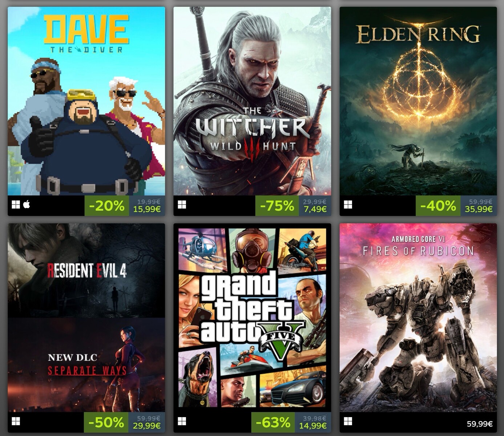Click the -75% discount badge
Image resolution: width=504 pixels, height=436 pixels.
pos(277,206)
